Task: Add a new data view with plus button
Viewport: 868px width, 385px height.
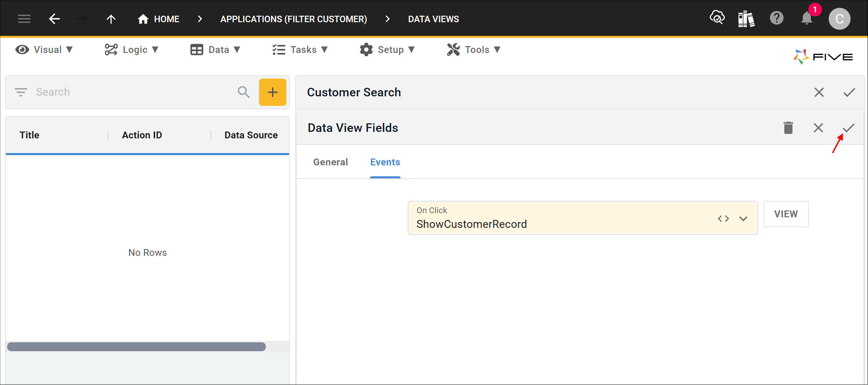Action: click(x=272, y=92)
